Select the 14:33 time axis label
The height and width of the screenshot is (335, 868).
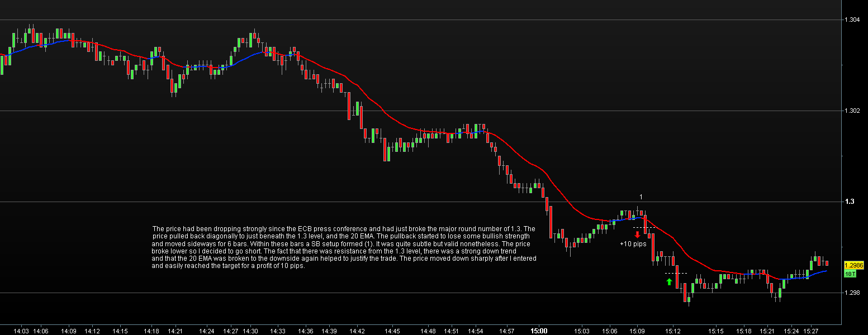point(278,331)
